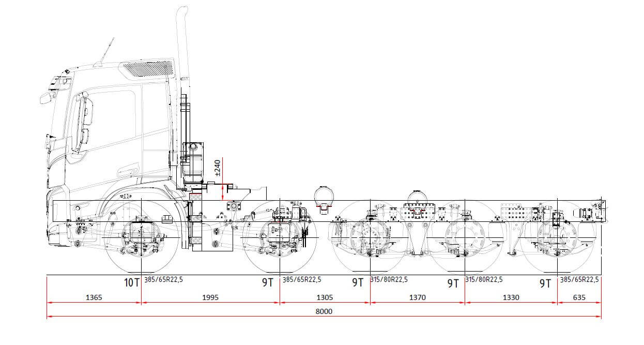Select the 9T label of last axle

pos(545,283)
